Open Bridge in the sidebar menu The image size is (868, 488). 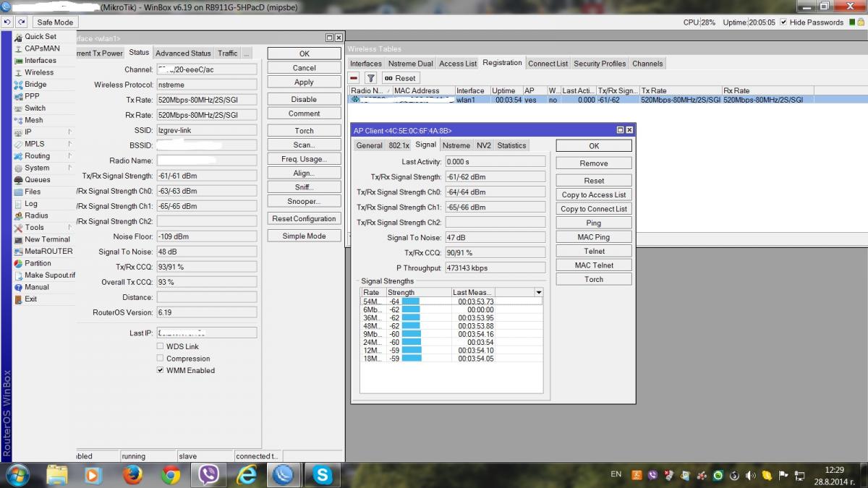pos(35,85)
